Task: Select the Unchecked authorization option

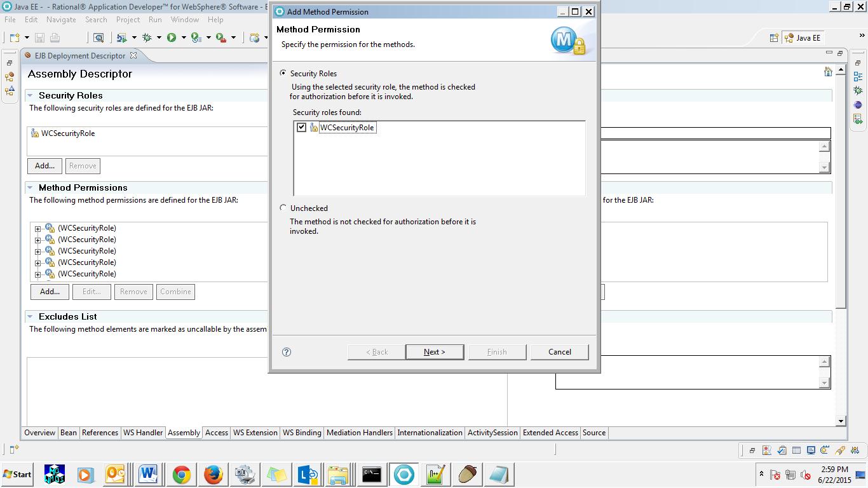Action: (283, 208)
